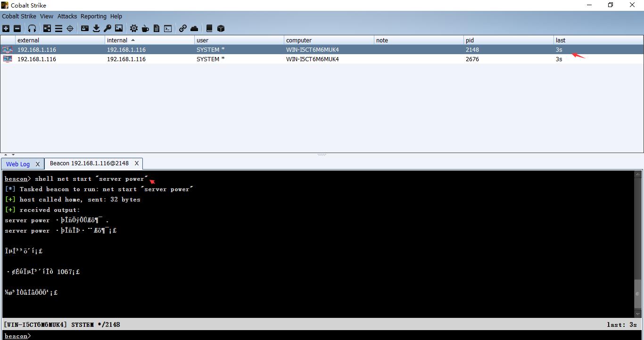Click the collapse-down arrow on the split pane divider
The height and width of the screenshot is (340, 644).
[13, 154]
